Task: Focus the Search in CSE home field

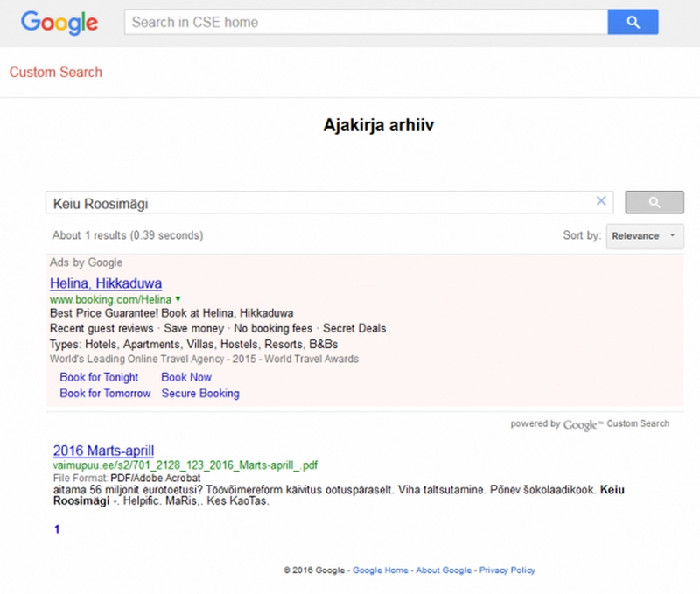Action: coord(366,22)
